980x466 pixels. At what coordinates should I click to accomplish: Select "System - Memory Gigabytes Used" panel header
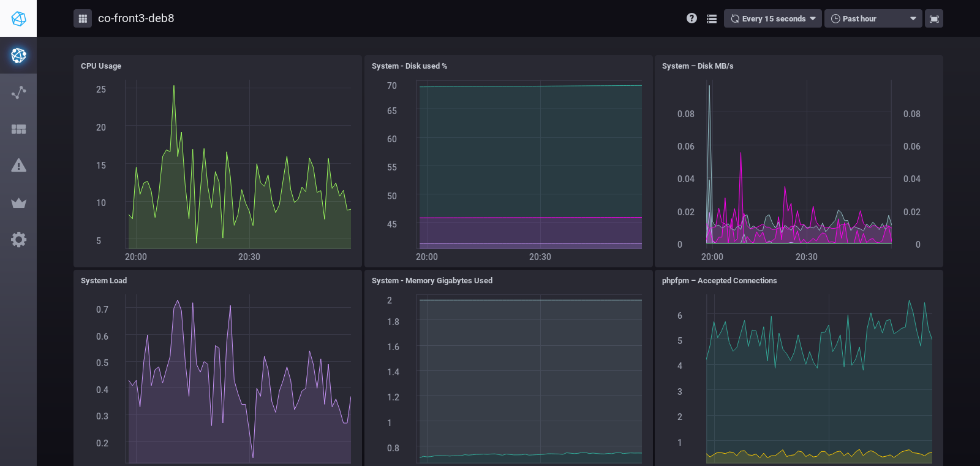coord(432,281)
